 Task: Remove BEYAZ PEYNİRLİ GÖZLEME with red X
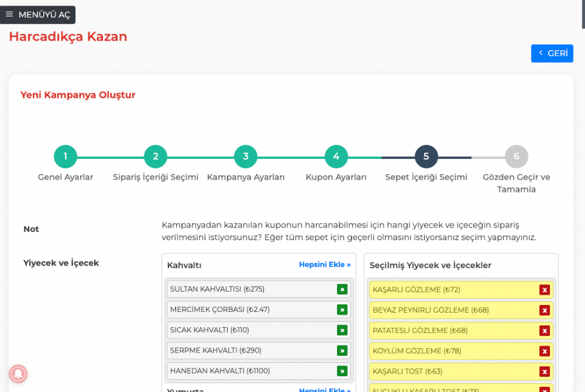click(x=545, y=311)
